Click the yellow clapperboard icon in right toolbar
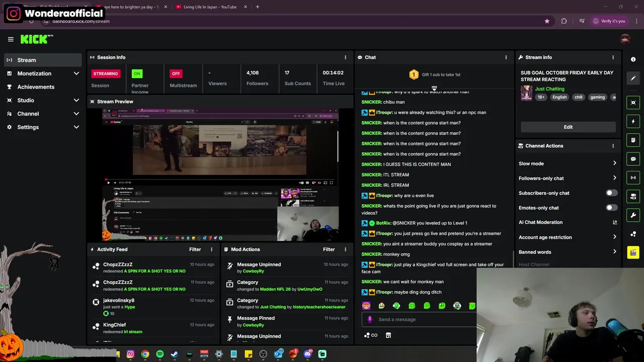The image size is (644, 362). tap(633, 252)
